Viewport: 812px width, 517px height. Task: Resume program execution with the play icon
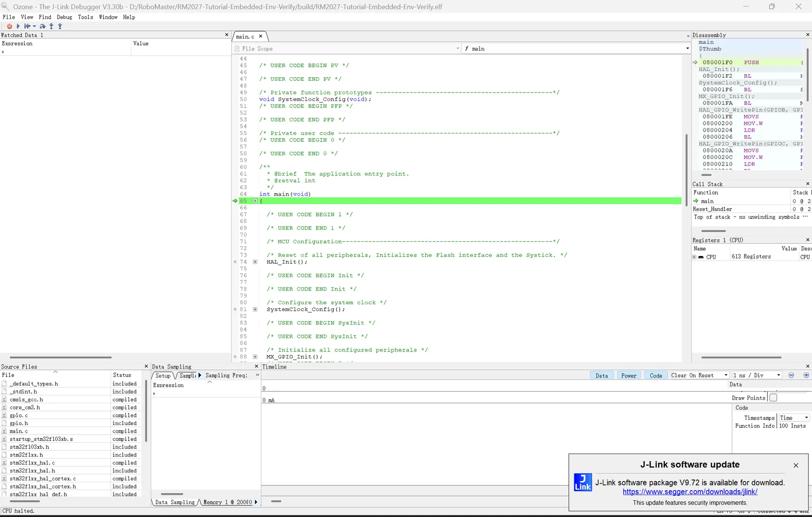(18, 26)
